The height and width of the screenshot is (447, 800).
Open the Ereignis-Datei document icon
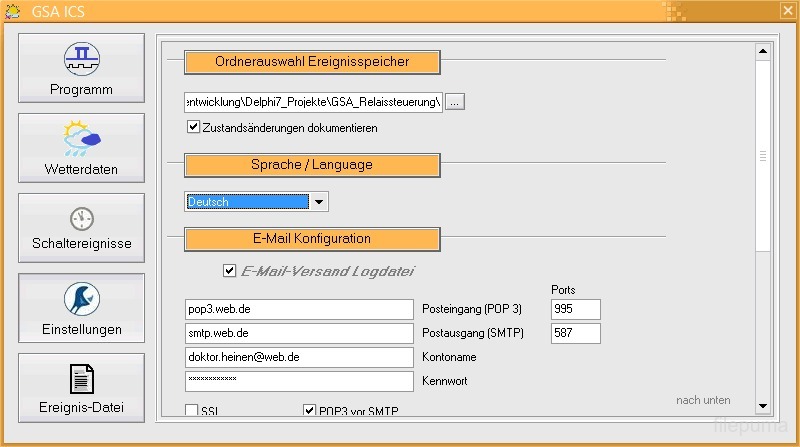[x=81, y=379]
